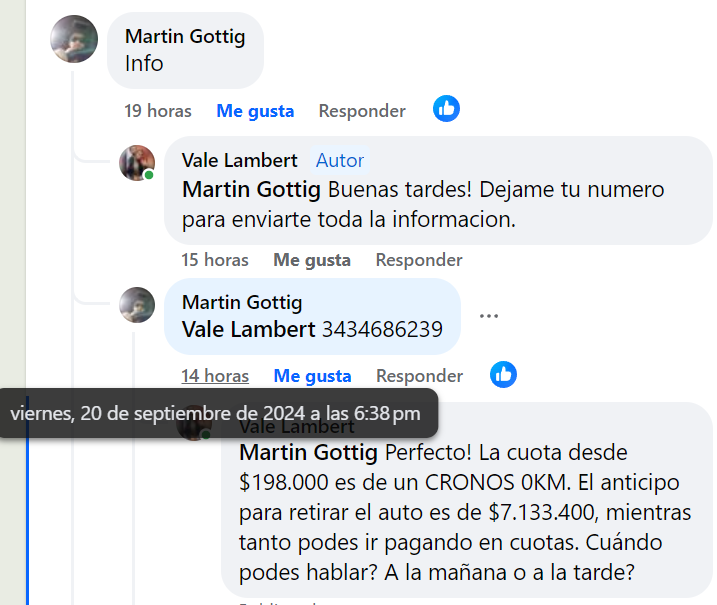717x605 pixels.
Task: Open Martin Gottig profile name on Info comment
Action: click(185, 37)
